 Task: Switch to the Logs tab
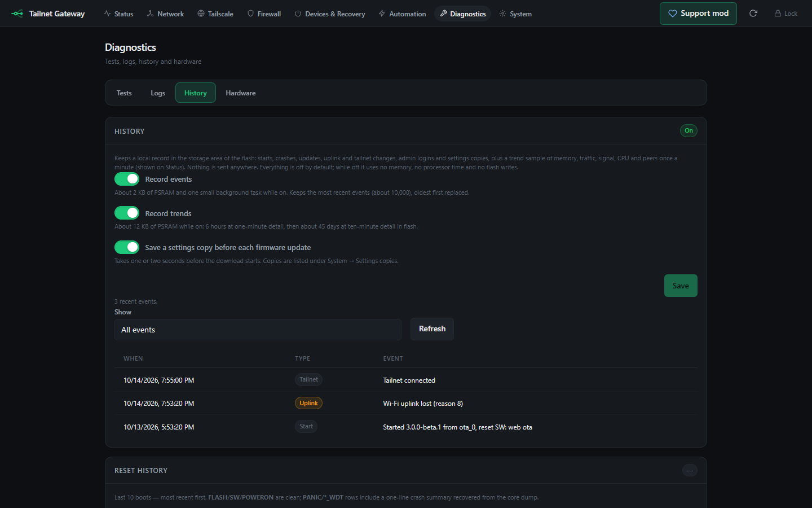(x=158, y=93)
